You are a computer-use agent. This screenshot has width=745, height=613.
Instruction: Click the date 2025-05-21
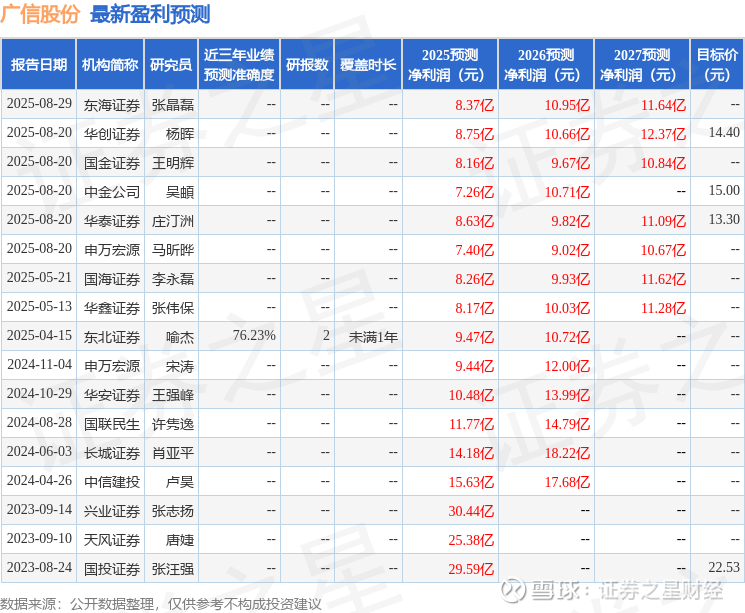click(39, 278)
